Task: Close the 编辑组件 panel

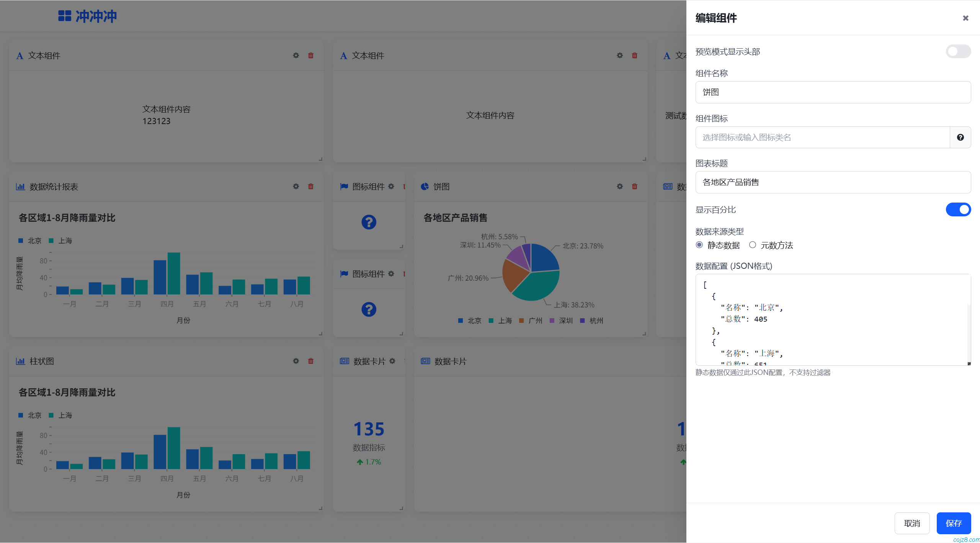Action: (x=965, y=18)
